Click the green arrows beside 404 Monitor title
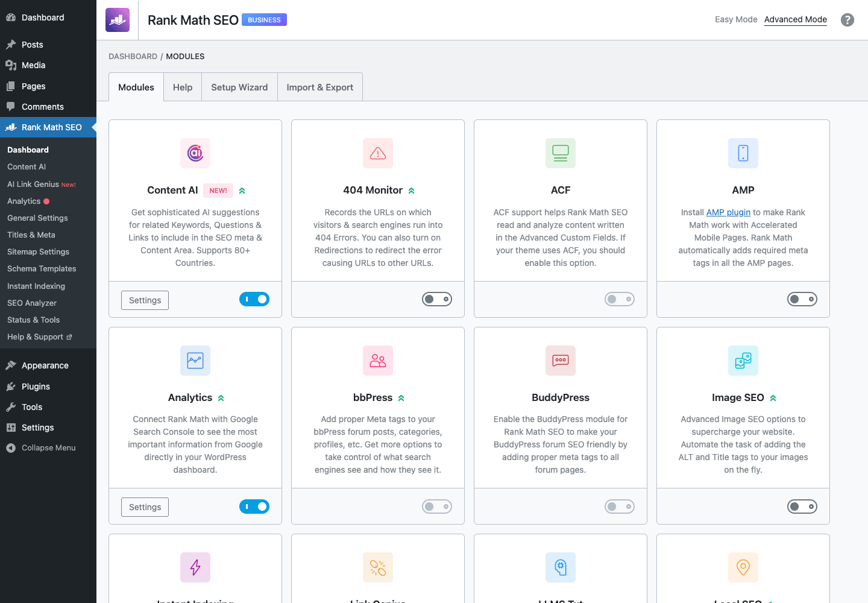This screenshot has width=868, height=603. pos(412,191)
